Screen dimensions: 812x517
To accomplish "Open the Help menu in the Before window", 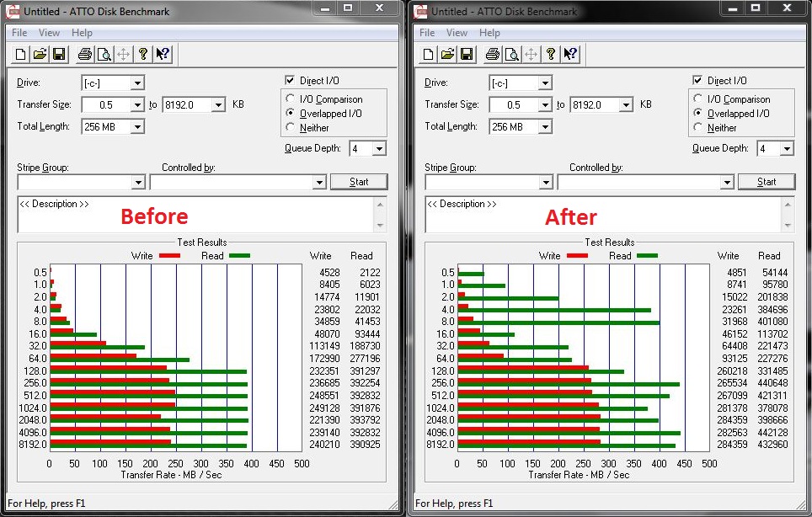I will 82,33.
